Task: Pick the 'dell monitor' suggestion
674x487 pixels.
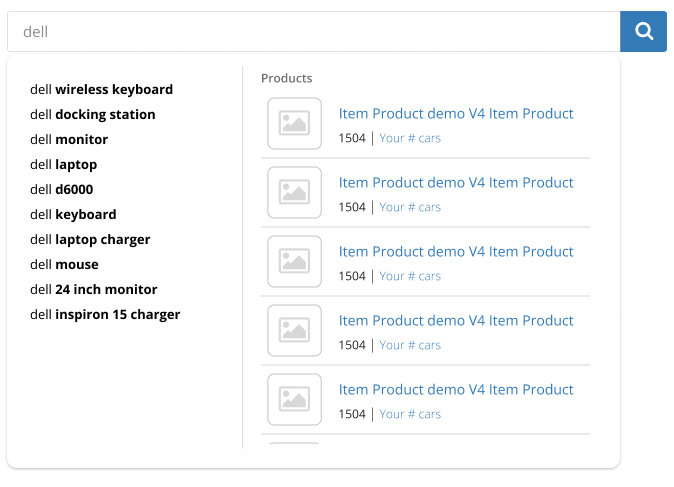Action: [x=69, y=139]
